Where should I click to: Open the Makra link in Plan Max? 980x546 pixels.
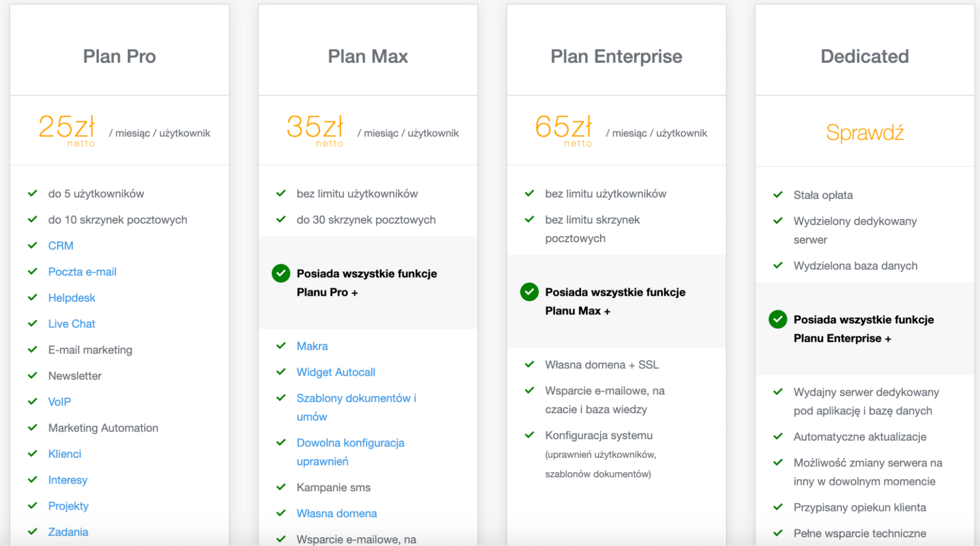click(312, 346)
